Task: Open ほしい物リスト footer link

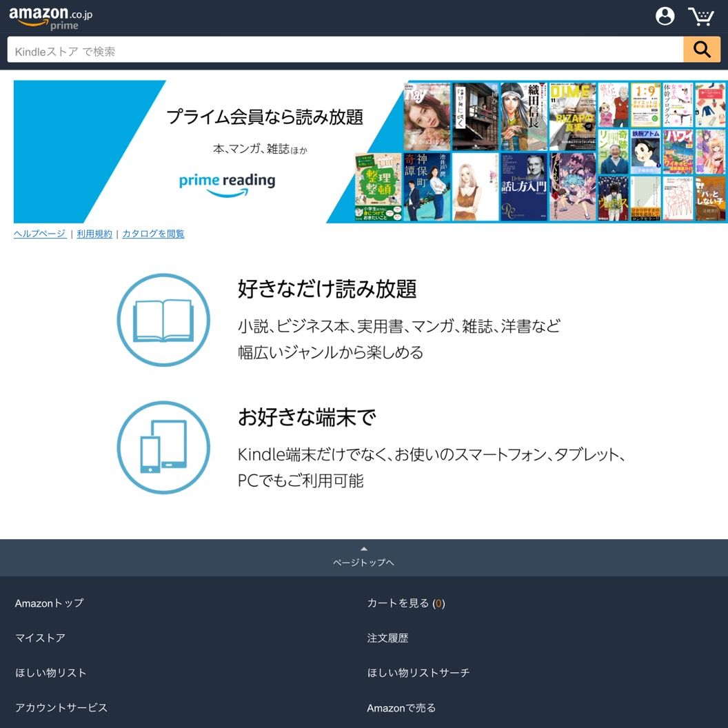Action: pos(50,673)
